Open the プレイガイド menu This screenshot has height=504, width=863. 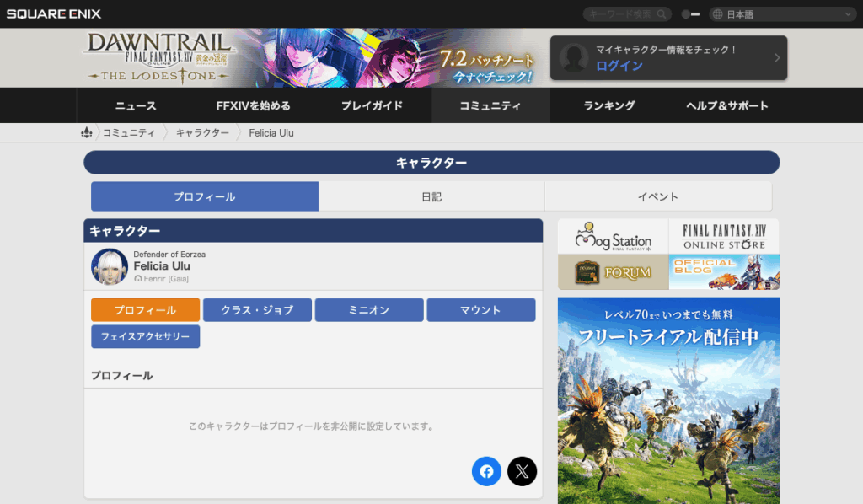(x=372, y=105)
